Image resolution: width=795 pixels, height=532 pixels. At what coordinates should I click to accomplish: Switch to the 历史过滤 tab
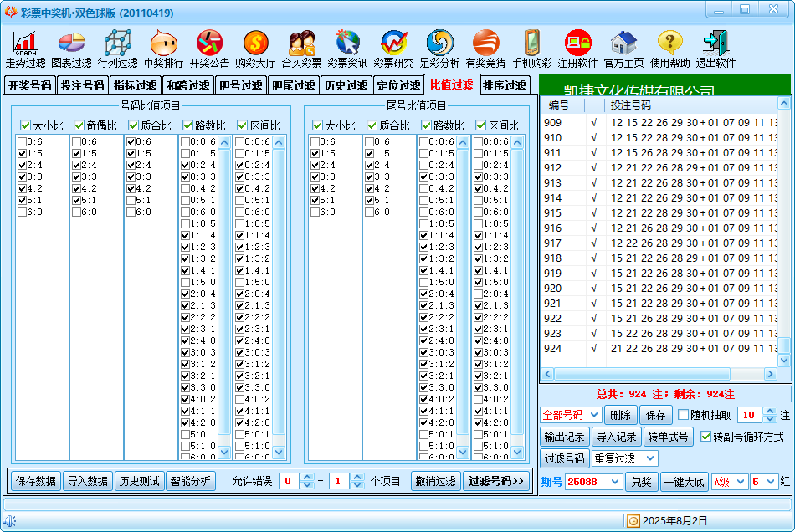tap(346, 85)
